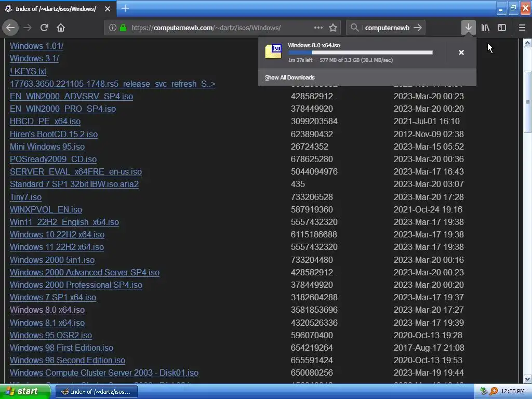Click the file size 3099203584

click(314, 121)
